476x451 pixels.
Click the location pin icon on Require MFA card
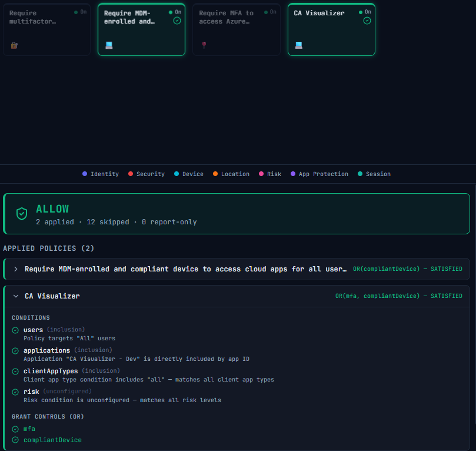tap(204, 45)
